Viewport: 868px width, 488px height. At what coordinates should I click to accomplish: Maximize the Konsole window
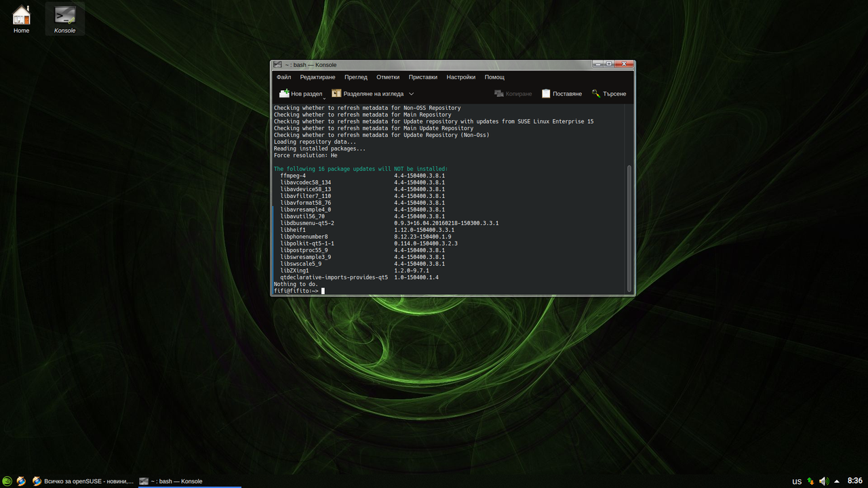point(609,64)
